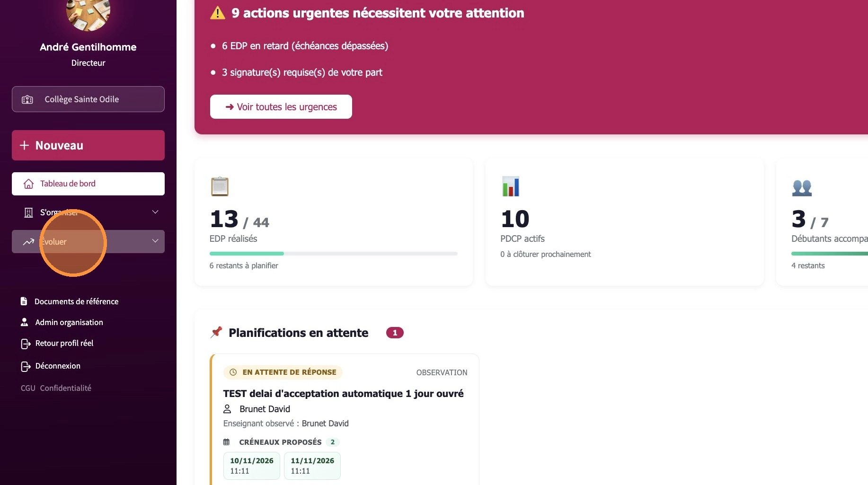Click the pushpin icon beside Planifications en attente
Viewport: 868px width, 485px height.
216,332
